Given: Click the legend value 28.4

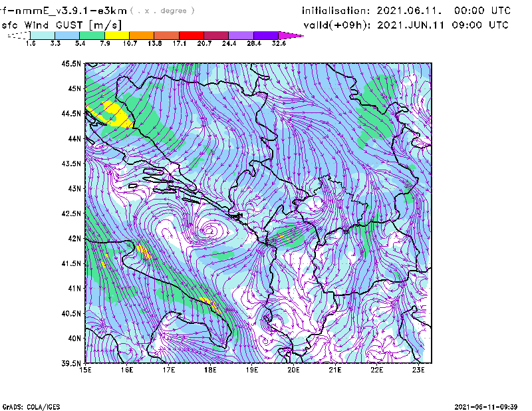Looking at the screenshot, I should tap(254, 43).
